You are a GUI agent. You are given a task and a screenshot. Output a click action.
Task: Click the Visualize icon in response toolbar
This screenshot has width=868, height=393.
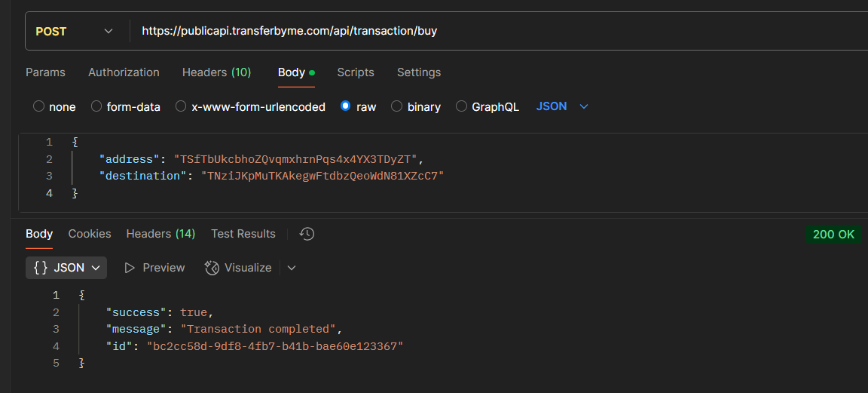tap(212, 268)
